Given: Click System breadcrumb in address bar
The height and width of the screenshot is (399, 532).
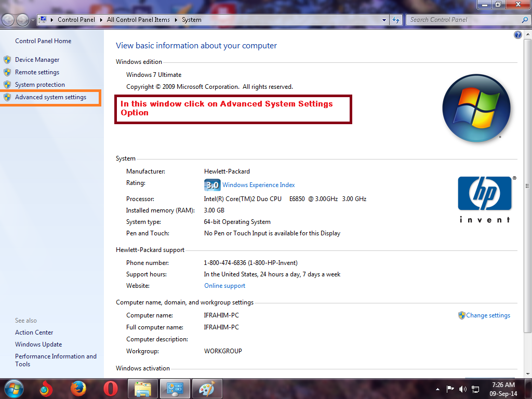Looking at the screenshot, I should 191,20.
